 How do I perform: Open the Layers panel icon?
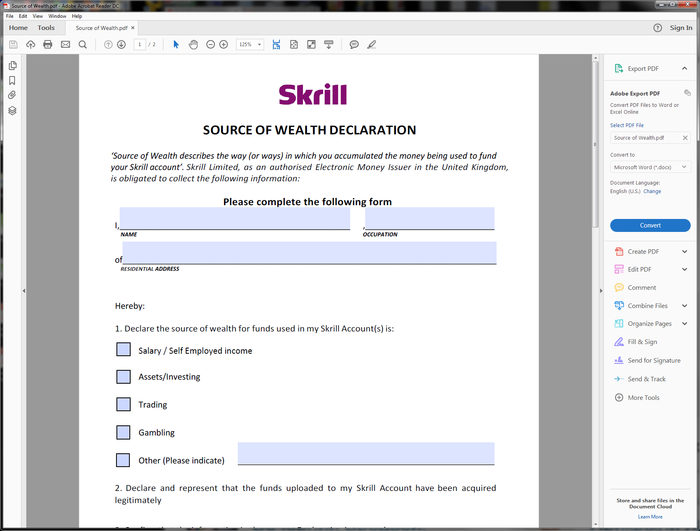click(12, 110)
